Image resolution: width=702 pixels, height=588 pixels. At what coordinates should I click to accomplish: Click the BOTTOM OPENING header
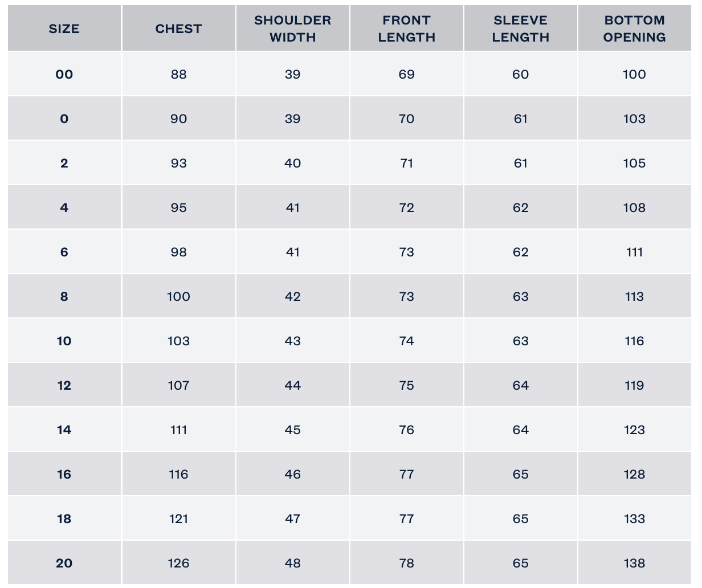click(634, 28)
